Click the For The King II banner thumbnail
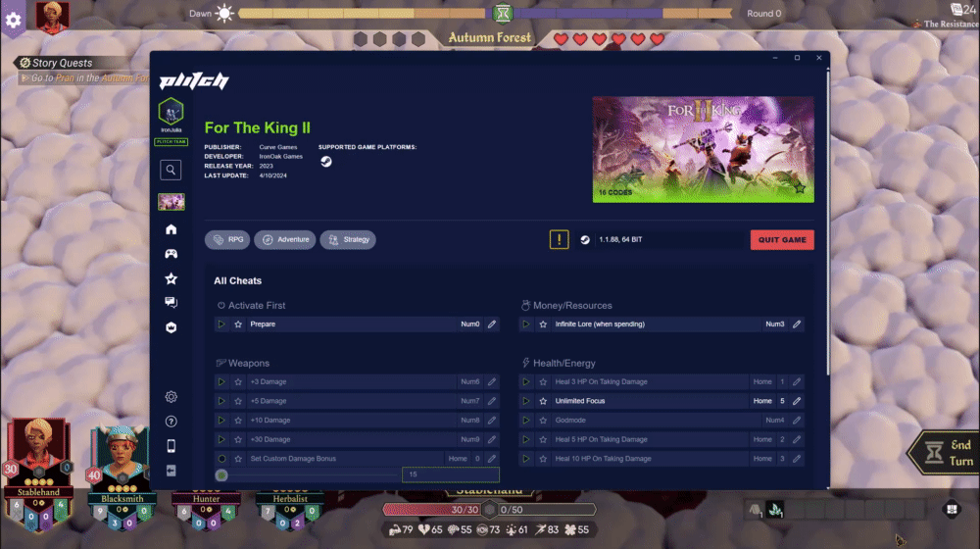 click(x=703, y=149)
